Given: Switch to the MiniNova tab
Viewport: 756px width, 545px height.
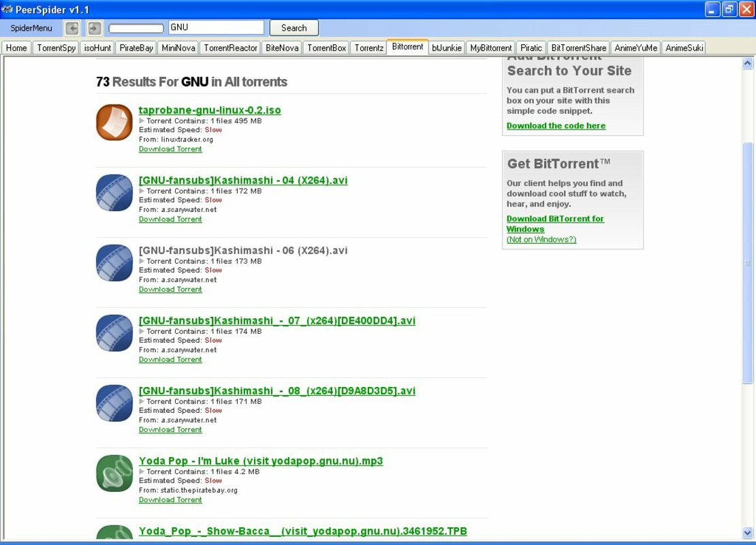Looking at the screenshot, I should click(178, 48).
